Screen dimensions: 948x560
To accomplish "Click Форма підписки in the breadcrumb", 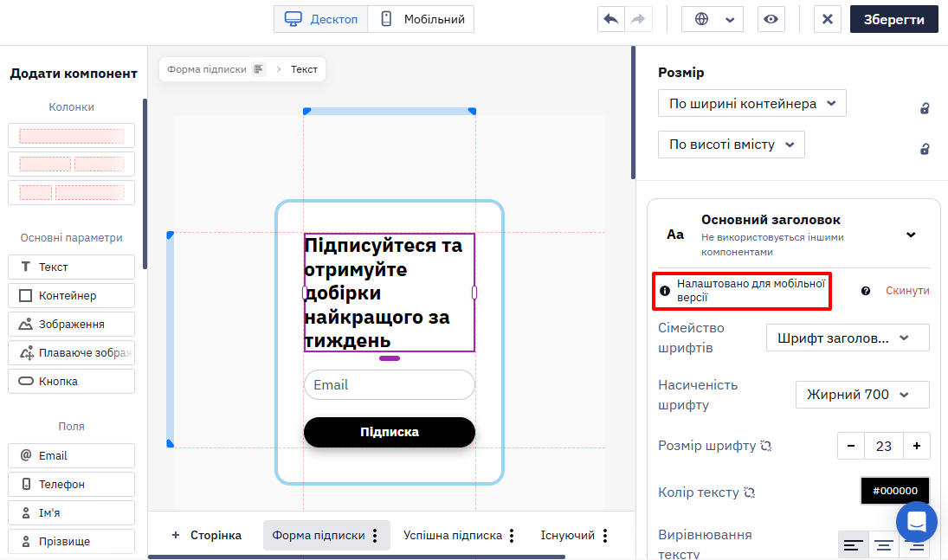I will point(207,69).
